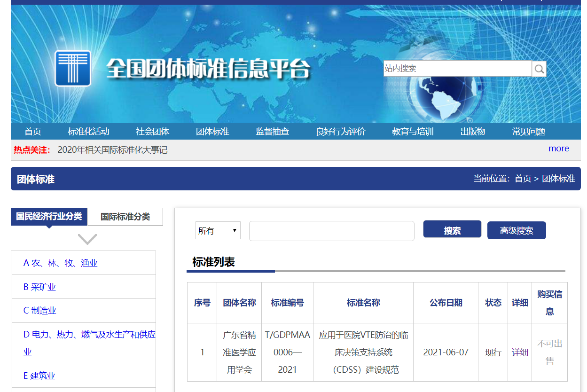Image resolution: width=587 pixels, height=392 pixels.
Task: Open the 教育与培训 menu item
Action: click(x=413, y=132)
